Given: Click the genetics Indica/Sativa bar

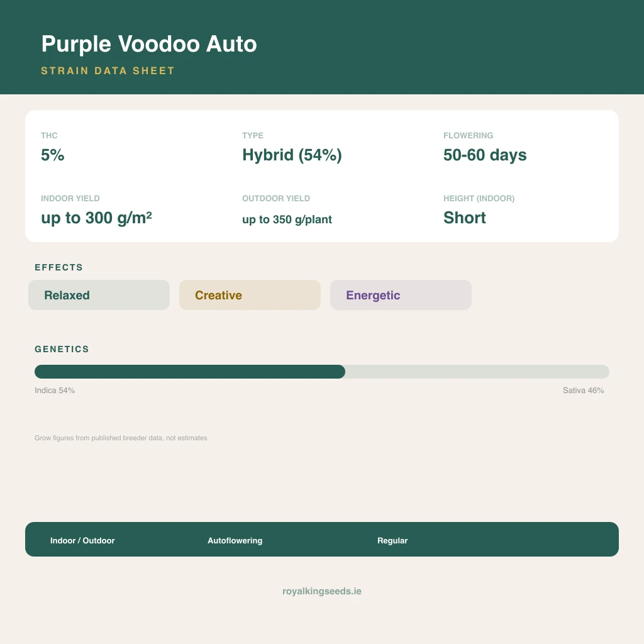Looking at the screenshot, I should (322, 372).
